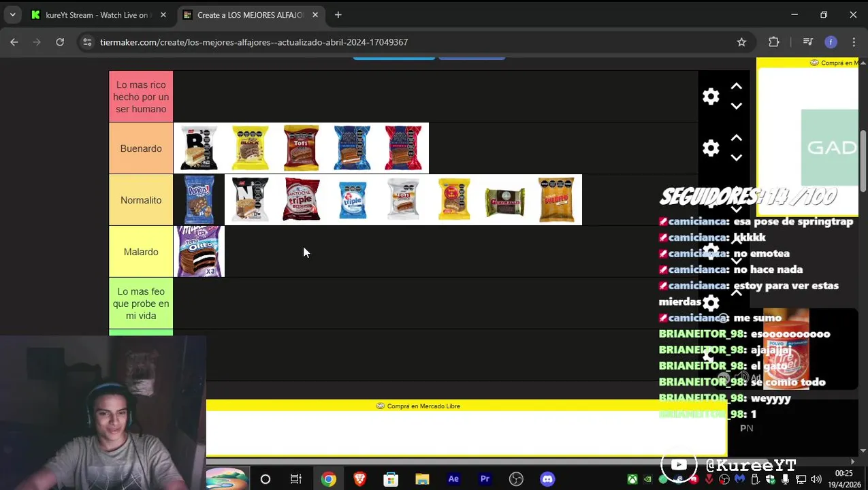Select the Fantoche triple alfajor
Screen dimensions: 868x490
[301, 199]
